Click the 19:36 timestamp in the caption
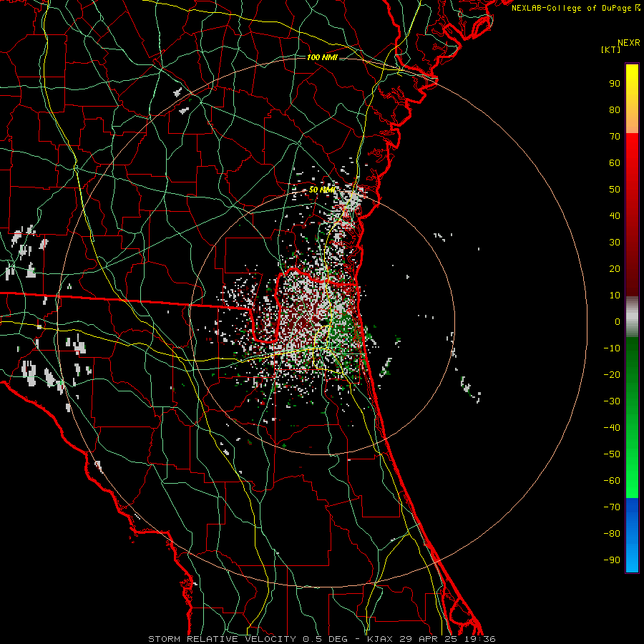The image size is (644, 644). (480, 639)
